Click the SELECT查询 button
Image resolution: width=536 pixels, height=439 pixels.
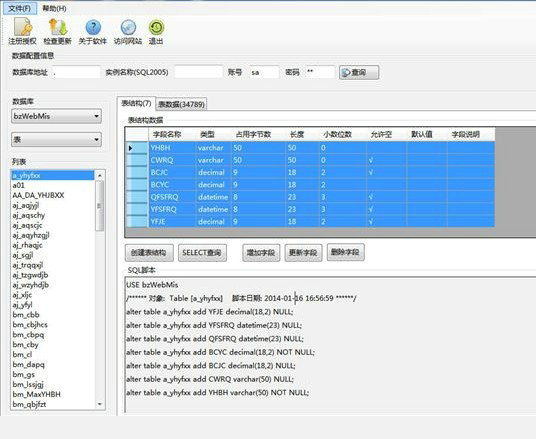coord(202,253)
